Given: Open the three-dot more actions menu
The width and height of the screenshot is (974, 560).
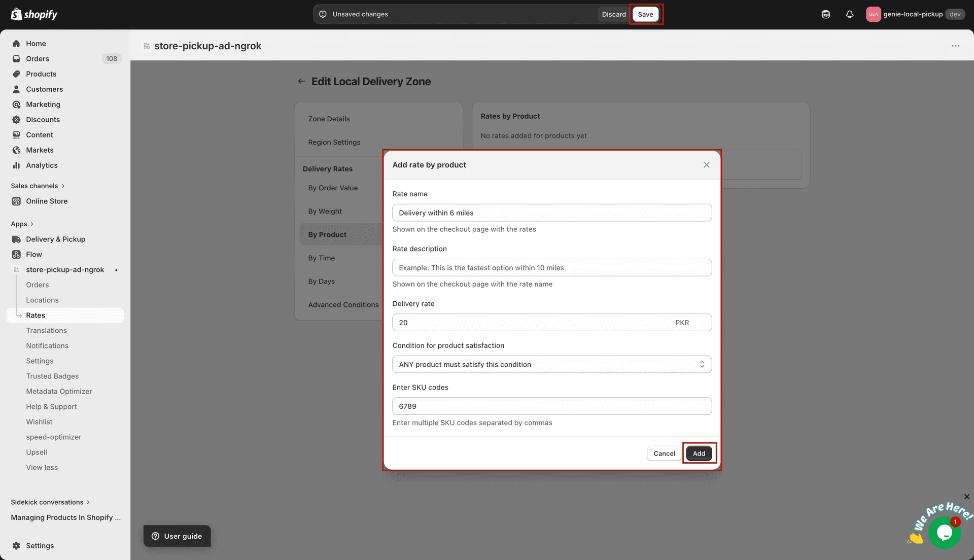Looking at the screenshot, I should click(x=955, y=46).
